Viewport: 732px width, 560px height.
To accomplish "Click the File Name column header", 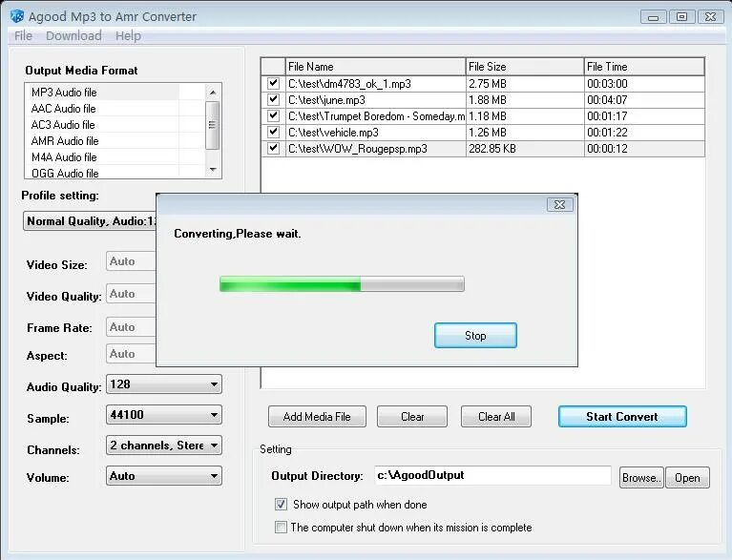I will point(375,67).
